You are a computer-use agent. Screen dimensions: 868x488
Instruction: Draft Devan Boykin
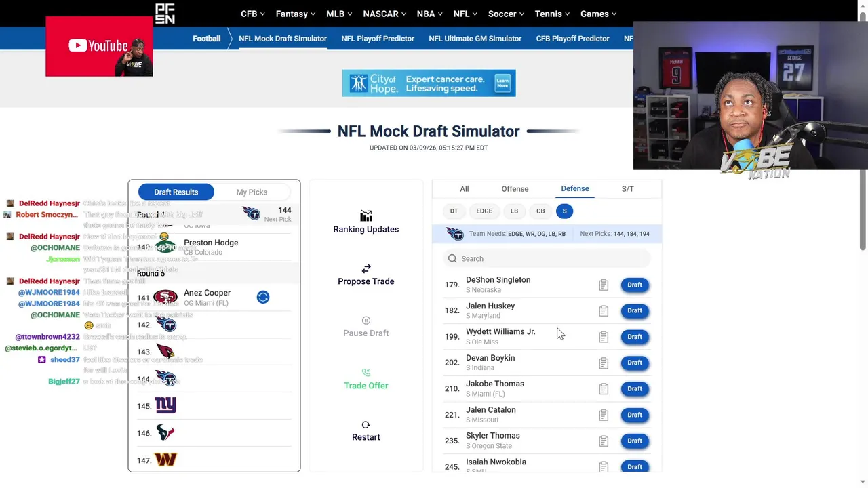coord(635,363)
